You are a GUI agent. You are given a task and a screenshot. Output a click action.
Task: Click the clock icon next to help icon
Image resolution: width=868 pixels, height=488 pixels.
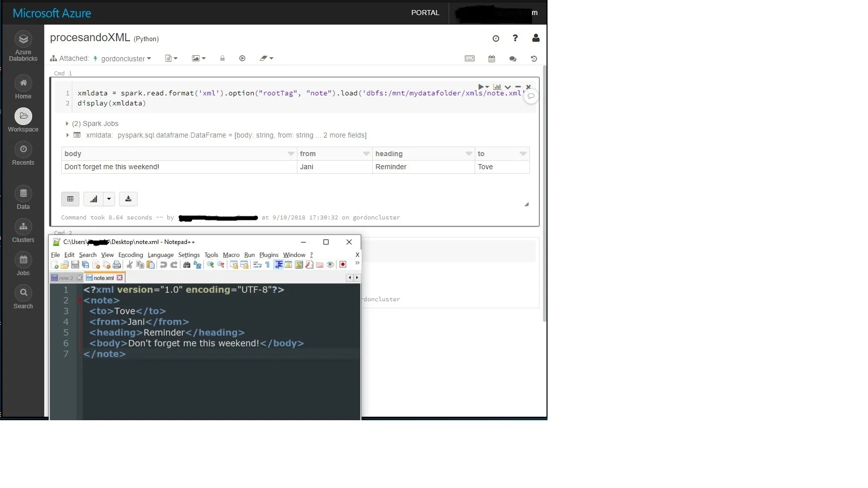click(496, 39)
